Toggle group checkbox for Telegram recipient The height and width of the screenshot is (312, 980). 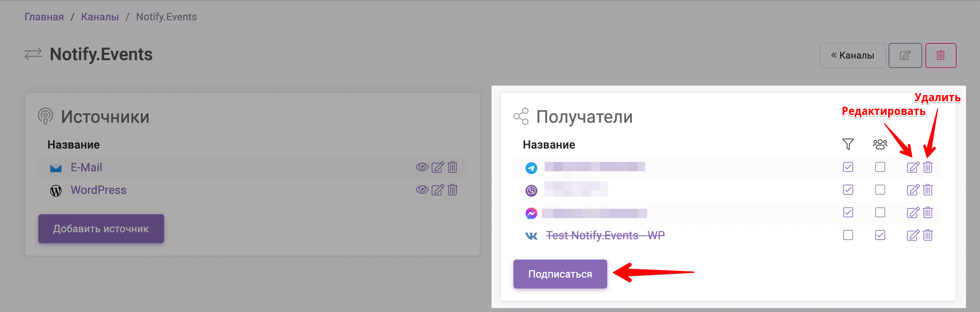[x=880, y=167]
